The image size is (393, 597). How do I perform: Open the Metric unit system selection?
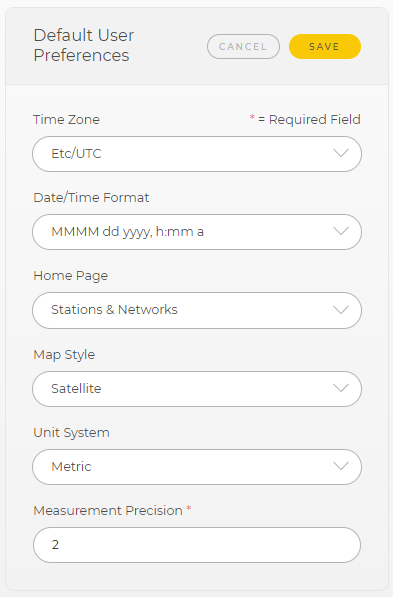[x=197, y=467]
